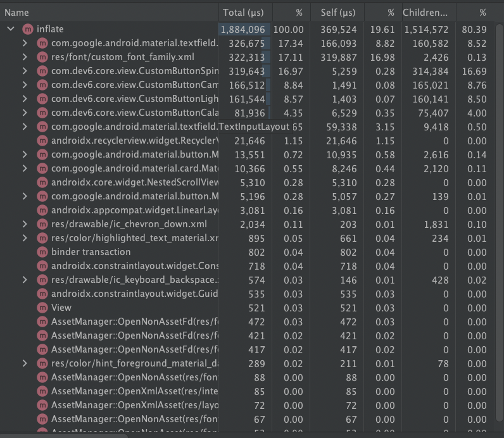Select the 'inflate' row name
The height and width of the screenshot is (438, 504).
(x=50, y=29)
